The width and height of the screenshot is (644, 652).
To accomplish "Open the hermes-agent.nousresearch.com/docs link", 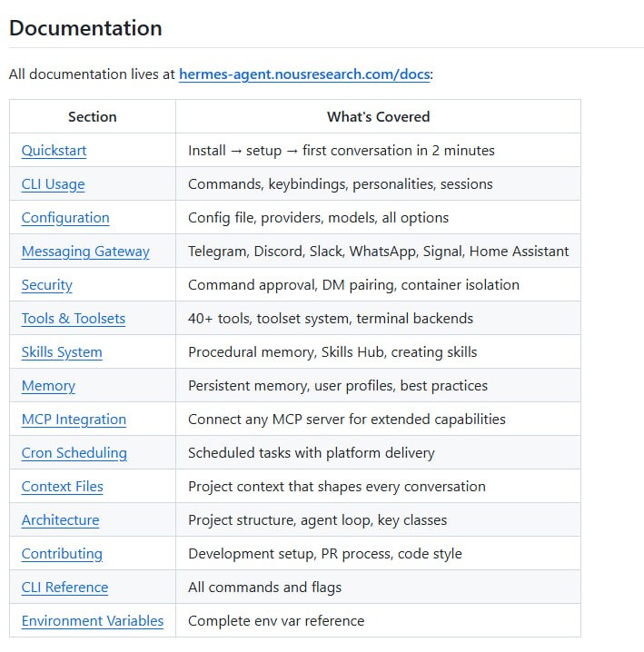I will [303, 74].
